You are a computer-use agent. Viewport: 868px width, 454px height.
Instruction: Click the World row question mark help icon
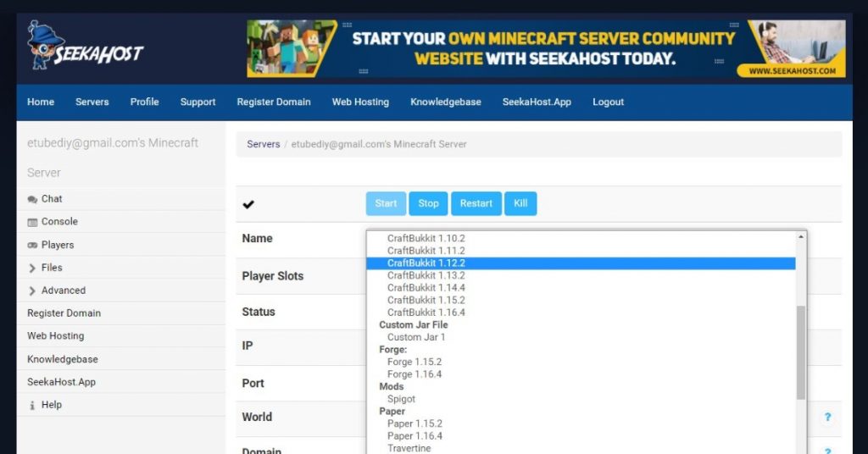[x=827, y=417]
